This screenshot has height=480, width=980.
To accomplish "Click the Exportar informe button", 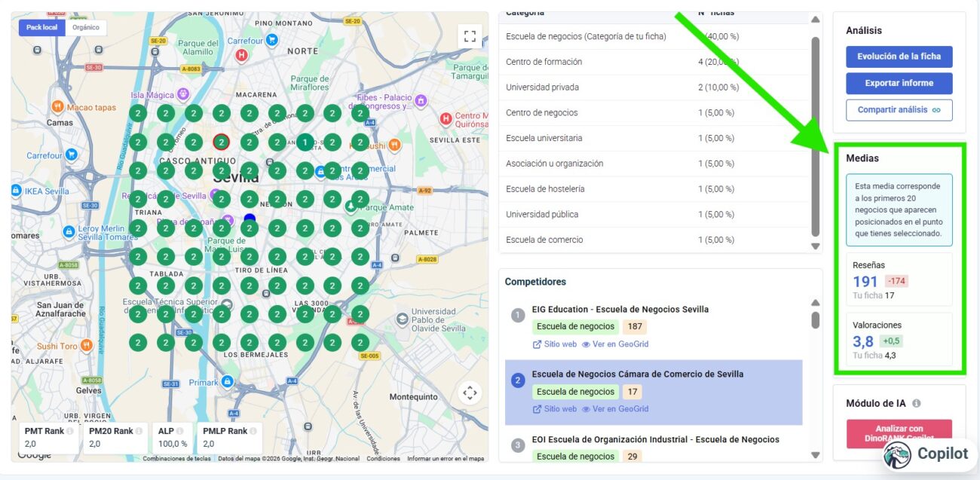I will click(899, 83).
